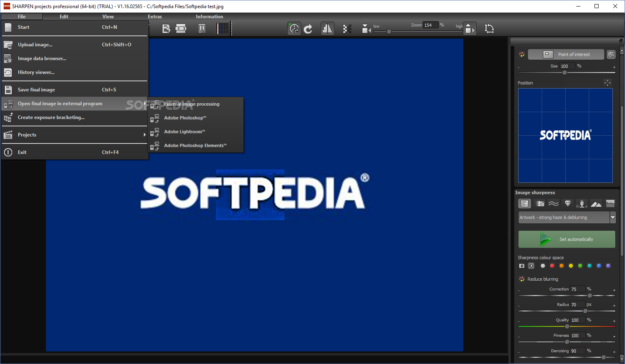
Task: Select the green sharpness colour space dot
Action: coord(580,266)
